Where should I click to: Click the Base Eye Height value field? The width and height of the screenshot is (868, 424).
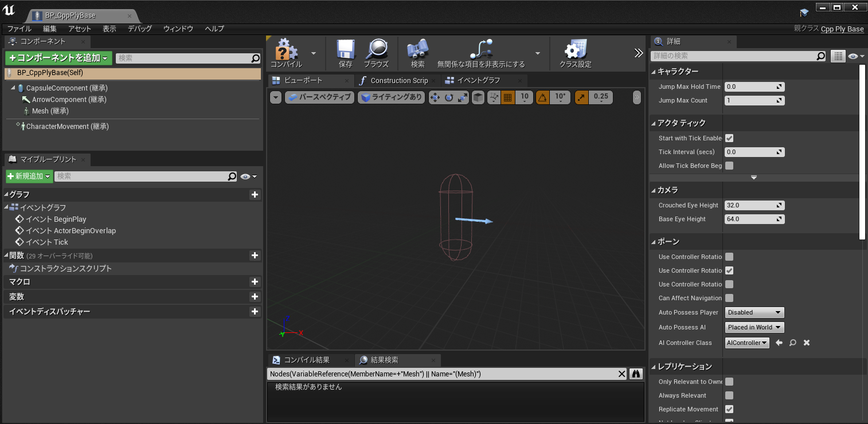754,219
